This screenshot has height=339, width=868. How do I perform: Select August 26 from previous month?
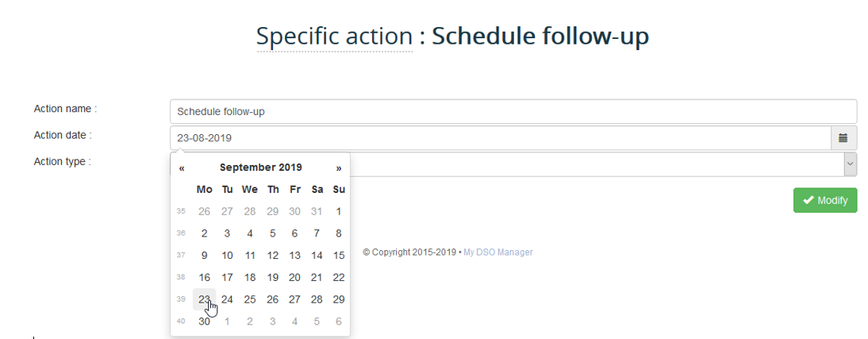coord(204,211)
